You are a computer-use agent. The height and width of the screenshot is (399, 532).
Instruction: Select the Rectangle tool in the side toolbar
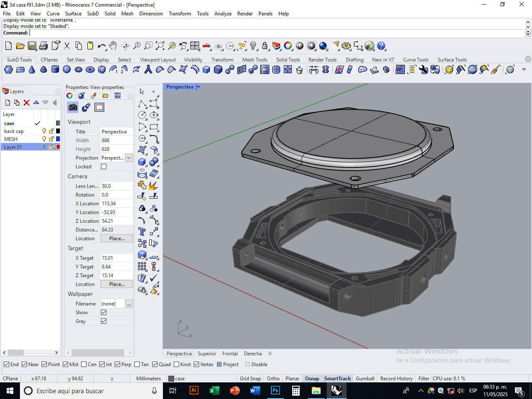pyautogui.click(x=154, y=127)
